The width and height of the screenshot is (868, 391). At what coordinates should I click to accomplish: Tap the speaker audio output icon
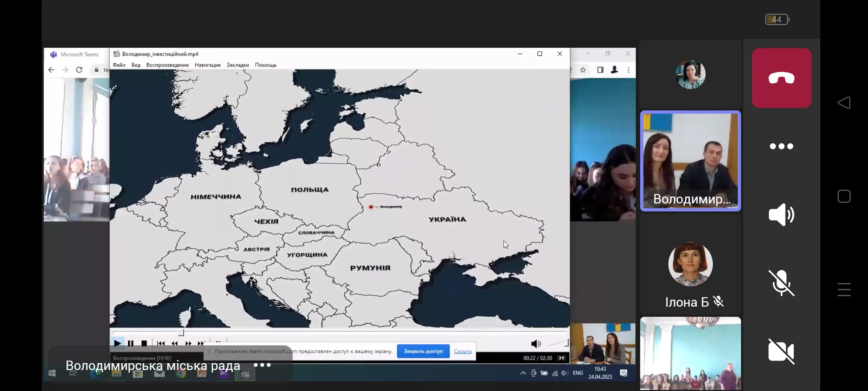coord(781,215)
